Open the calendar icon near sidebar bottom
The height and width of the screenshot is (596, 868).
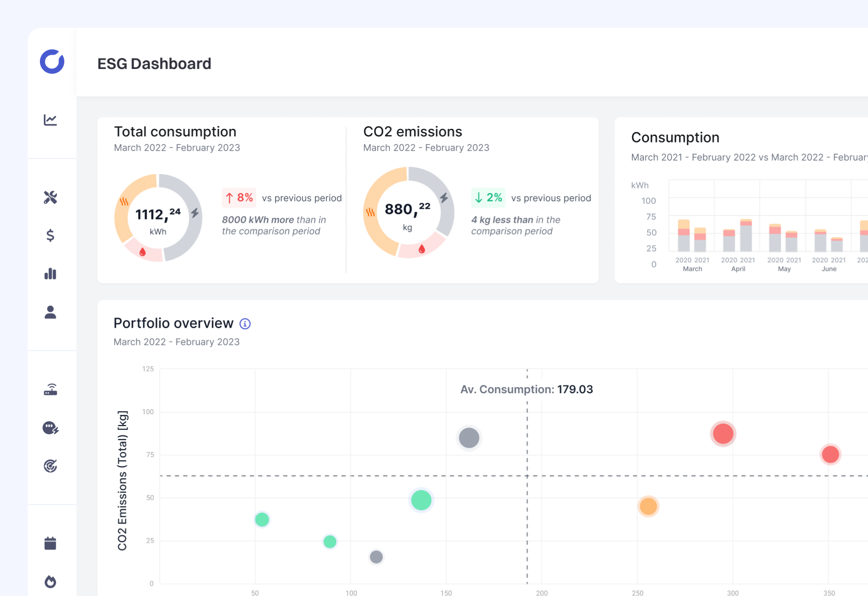tap(51, 543)
